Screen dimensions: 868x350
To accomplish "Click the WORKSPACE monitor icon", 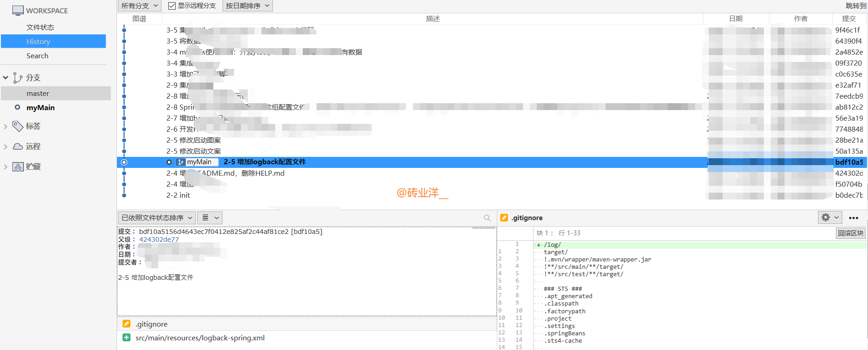I will click(18, 11).
